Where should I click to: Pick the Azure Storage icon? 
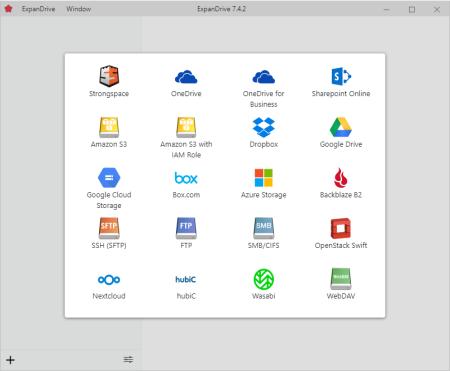point(263,178)
